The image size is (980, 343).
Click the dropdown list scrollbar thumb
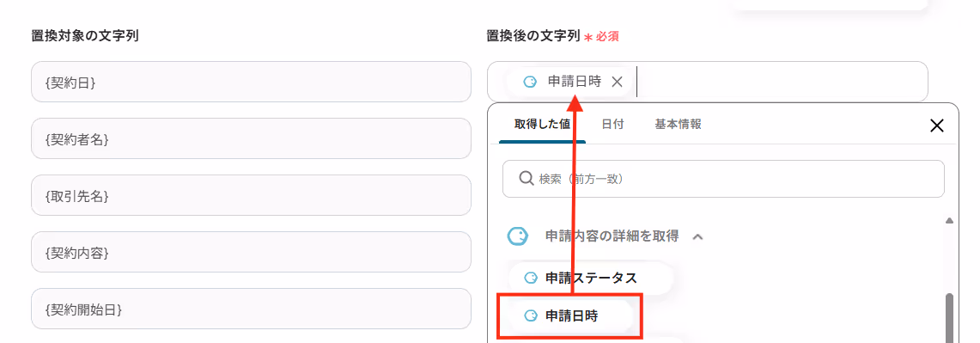pos(949,318)
